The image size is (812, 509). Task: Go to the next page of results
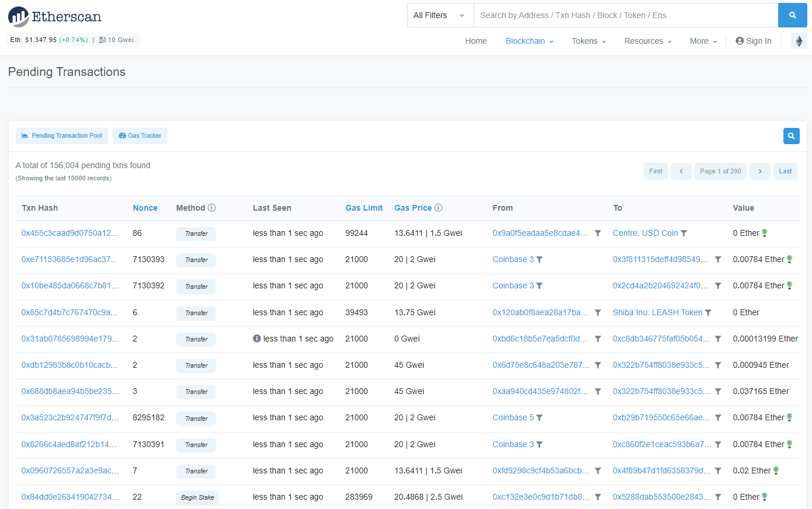click(x=759, y=171)
